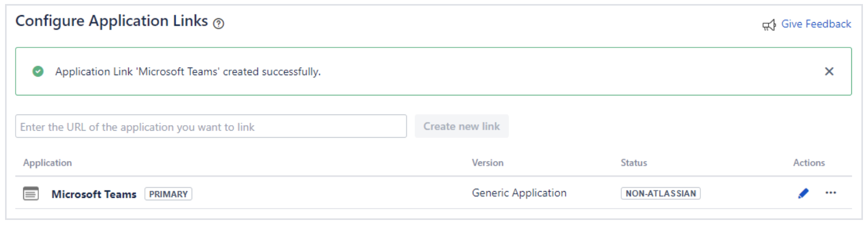This screenshot has width=868, height=226.
Task: Click the Actions column header
Action: click(808, 163)
